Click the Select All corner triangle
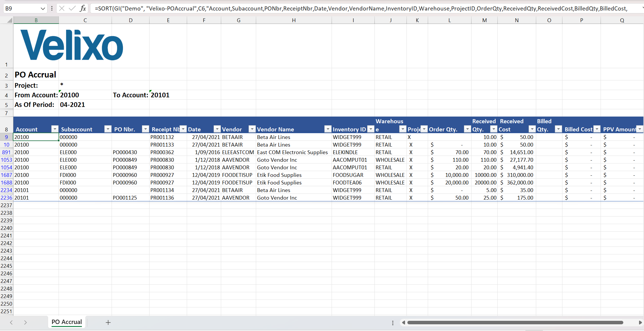Screen dimensions: 644x331 10,20
